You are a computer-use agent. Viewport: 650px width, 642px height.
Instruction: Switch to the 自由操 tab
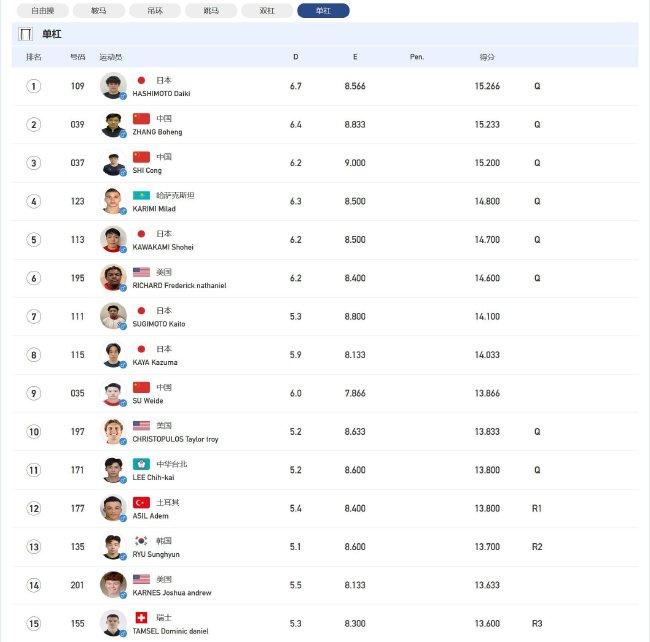click(43, 10)
